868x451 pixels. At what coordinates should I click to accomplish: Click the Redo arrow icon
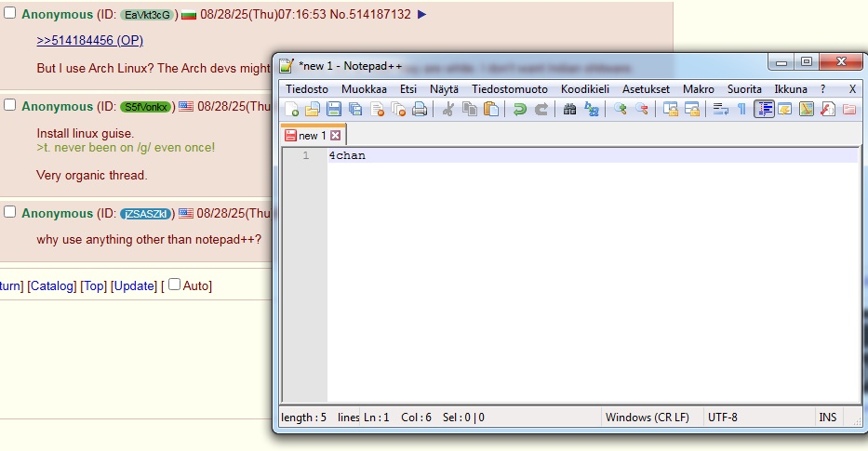coord(541,109)
